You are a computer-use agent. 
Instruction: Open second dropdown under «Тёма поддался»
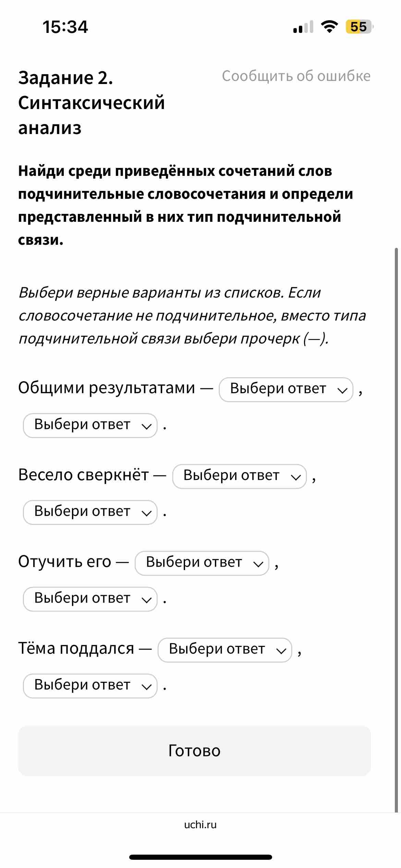[90, 686]
